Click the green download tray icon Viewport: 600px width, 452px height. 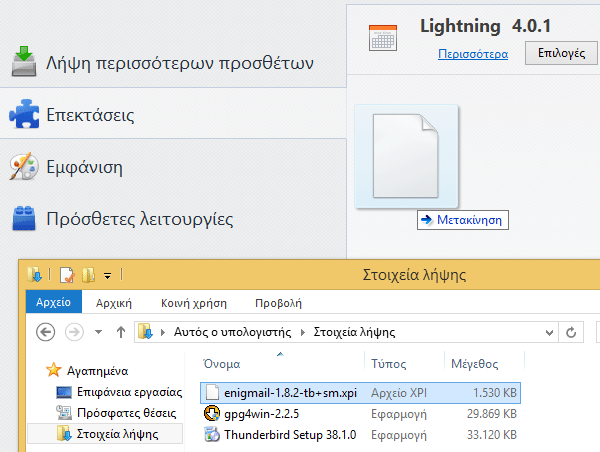[24, 61]
